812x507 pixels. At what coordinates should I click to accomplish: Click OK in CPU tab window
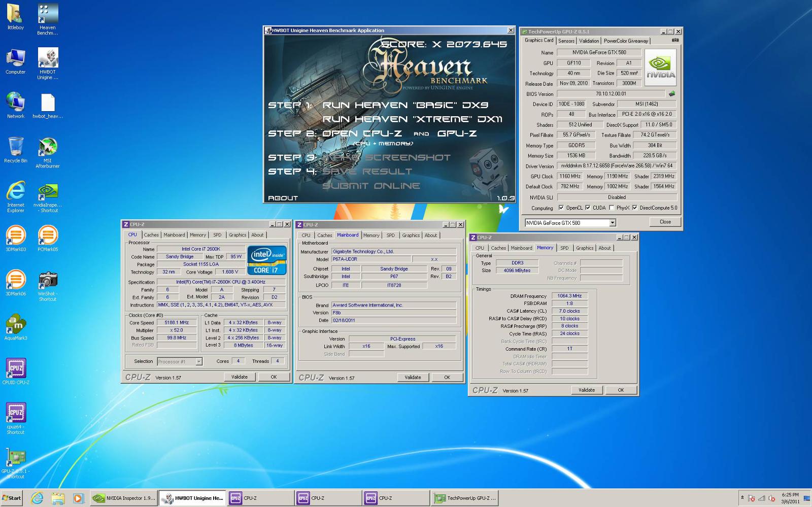(x=274, y=377)
